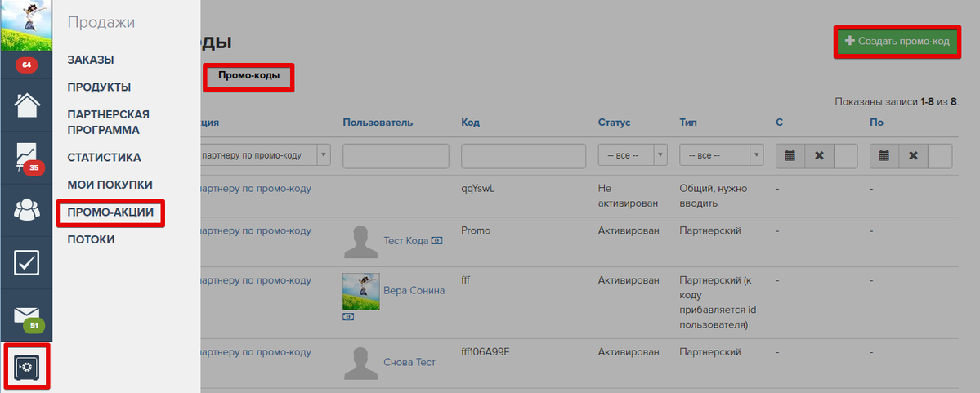Screen dimensions: 980x393
Task: Open the Home icon in sidebar
Action: click(26, 105)
